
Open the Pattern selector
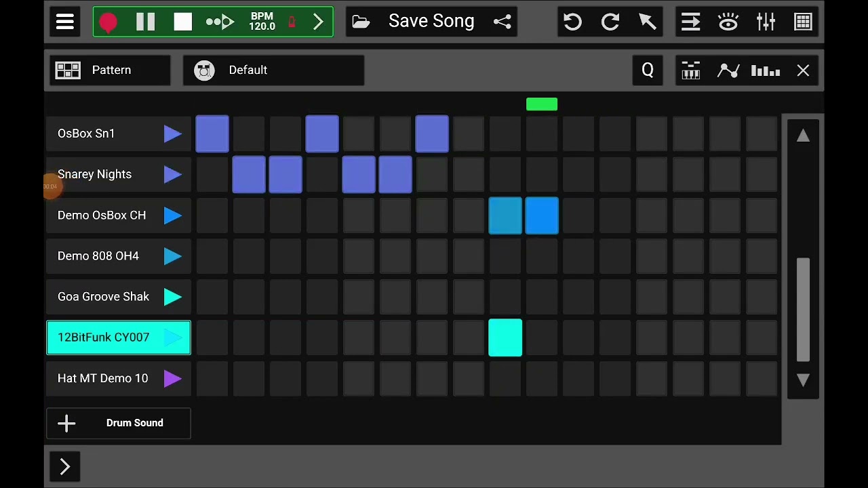(x=110, y=70)
